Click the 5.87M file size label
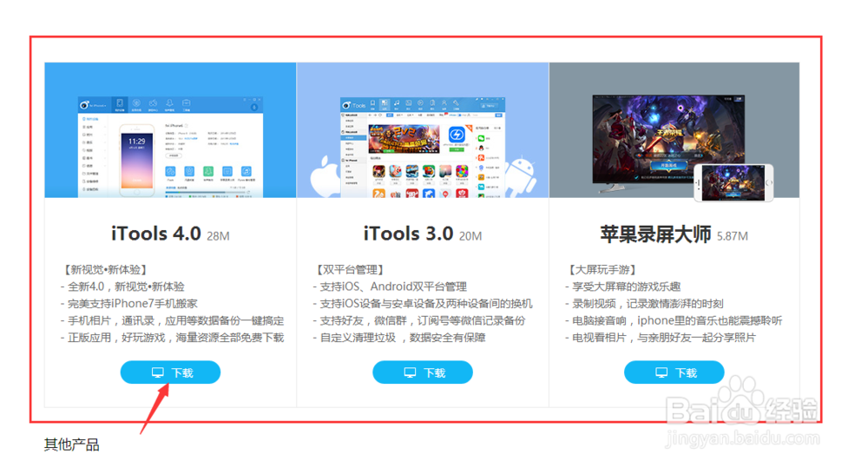The height and width of the screenshot is (468, 868). 733,236
